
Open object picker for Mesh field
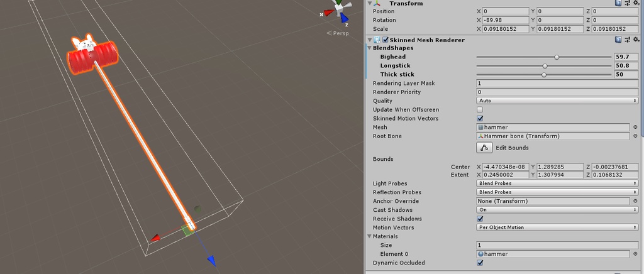tap(635, 127)
